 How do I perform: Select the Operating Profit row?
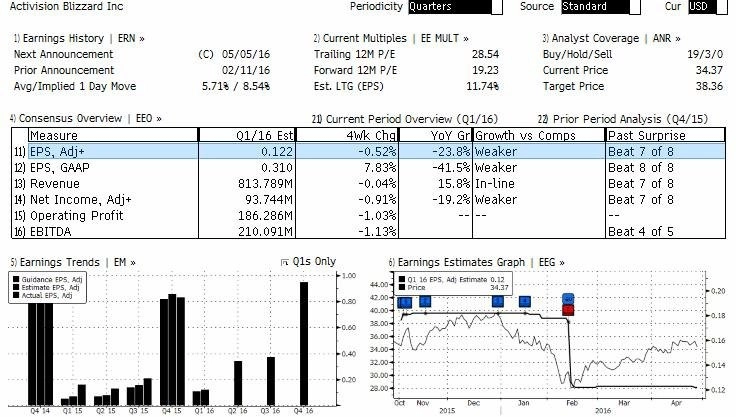tap(368, 216)
